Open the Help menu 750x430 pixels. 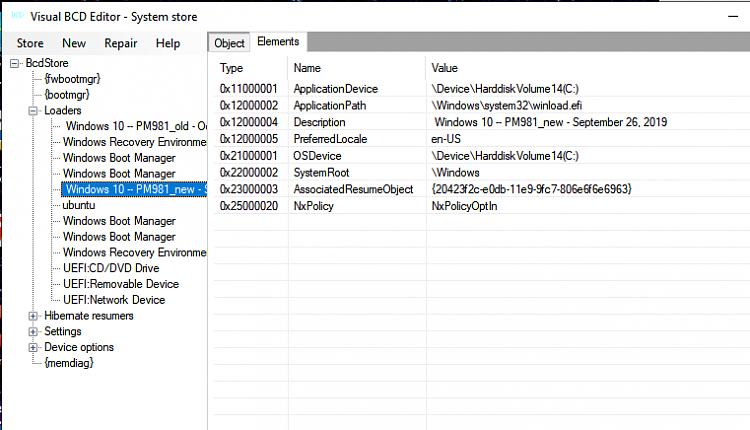[x=168, y=43]
